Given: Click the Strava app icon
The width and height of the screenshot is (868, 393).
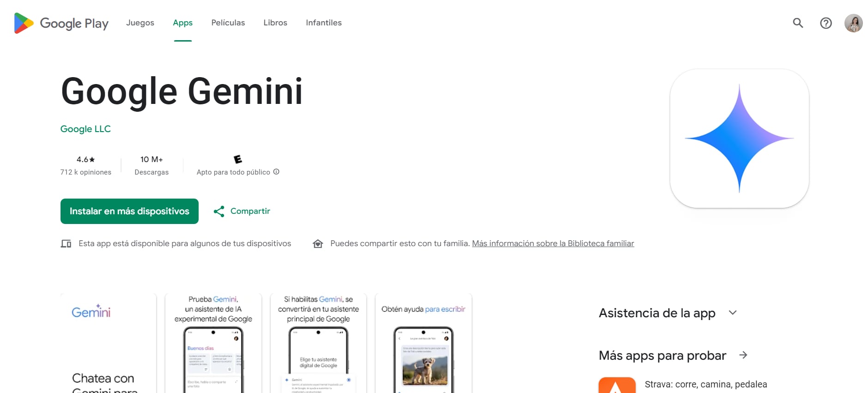Looking at the screenshot, I should (617, 386).
